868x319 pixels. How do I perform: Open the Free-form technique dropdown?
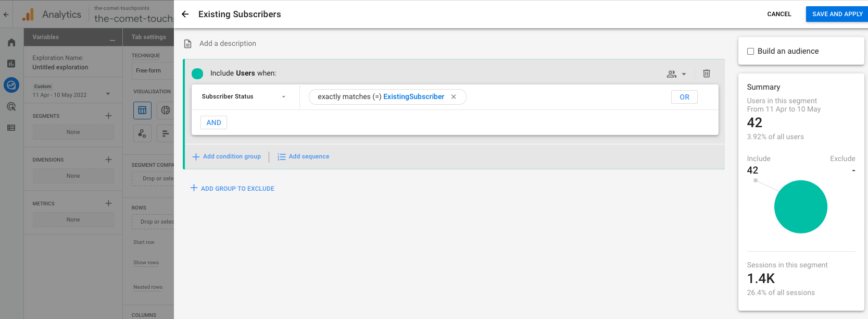pos(153,71)
